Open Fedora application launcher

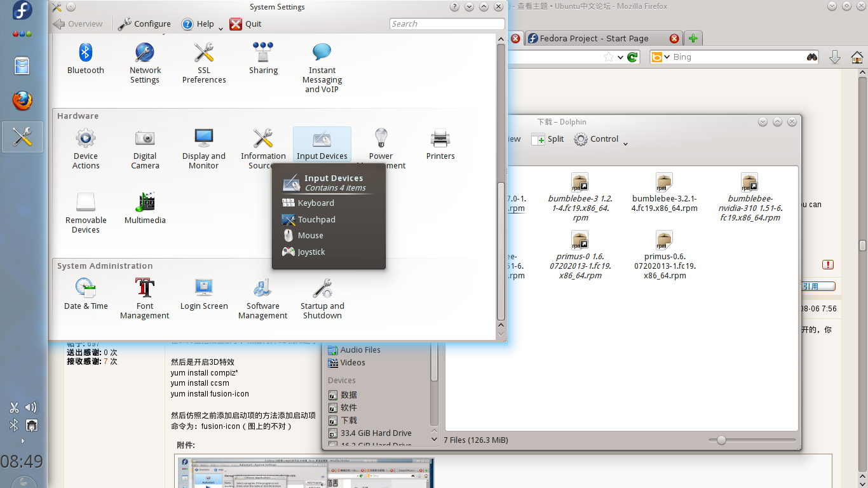point(22,11)
